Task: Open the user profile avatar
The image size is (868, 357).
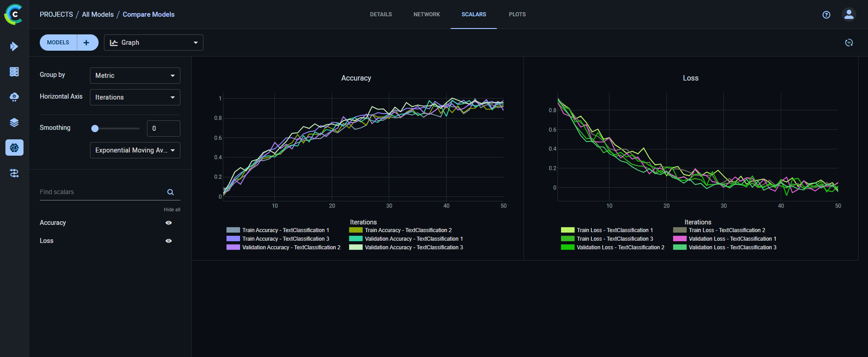Action: pos(849,14)
